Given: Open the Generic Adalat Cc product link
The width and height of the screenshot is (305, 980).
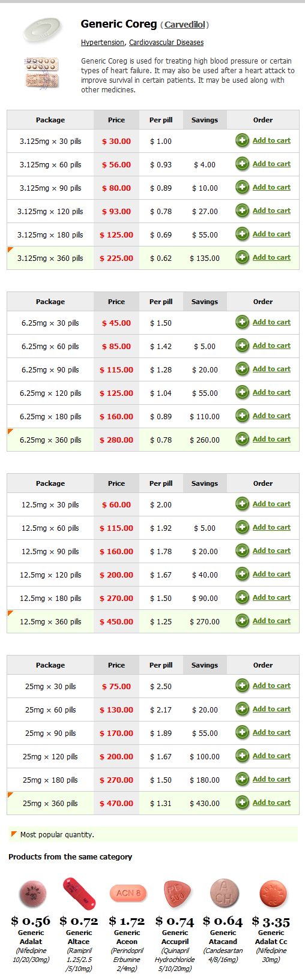Looking at the screenshot, I should coord(271,937).
